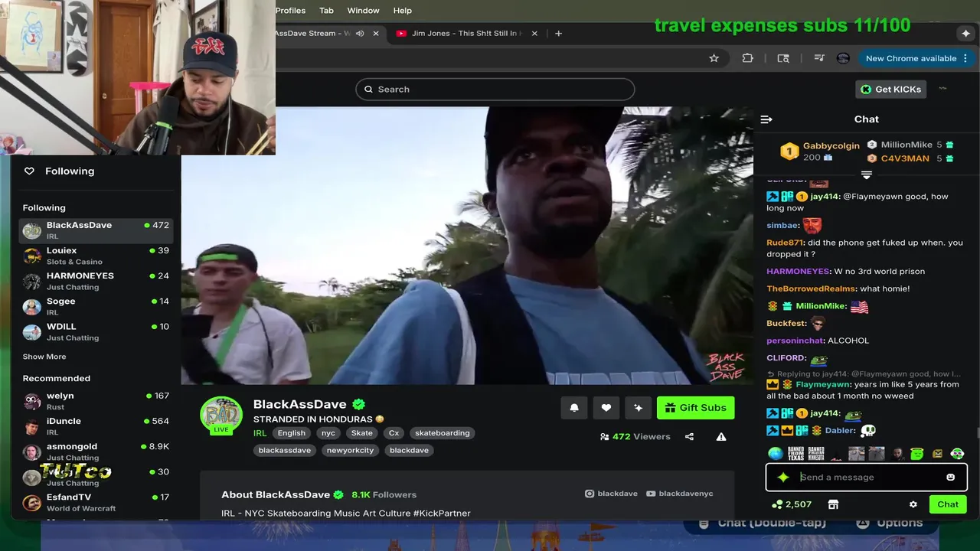Click the Get KICKs button
The image size is (980, 551).
pos(891,90)
